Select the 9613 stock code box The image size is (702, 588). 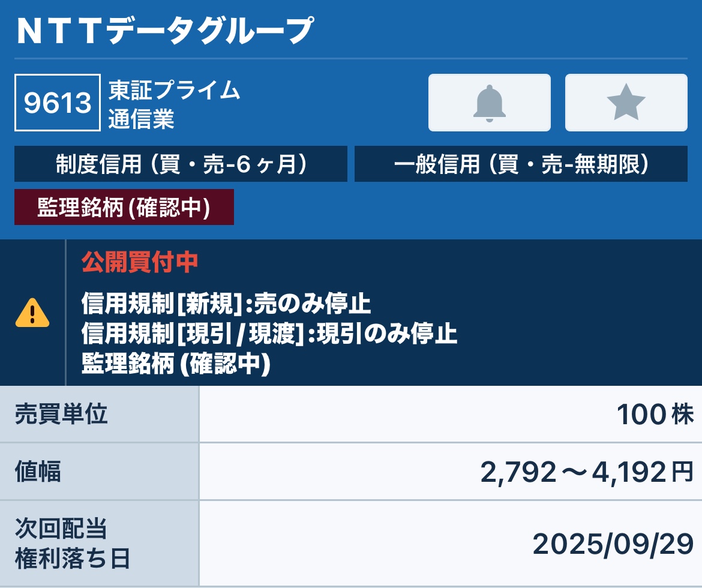(x=58, y=103)
